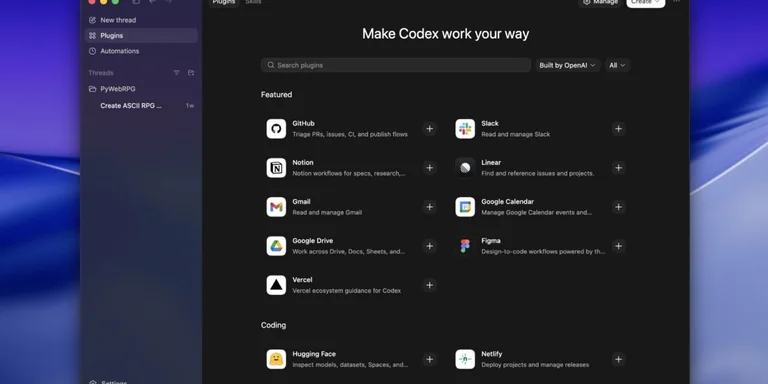Click the Linear plugin logo icon
The image size is (768, 384).
click(x=465, y=168)
